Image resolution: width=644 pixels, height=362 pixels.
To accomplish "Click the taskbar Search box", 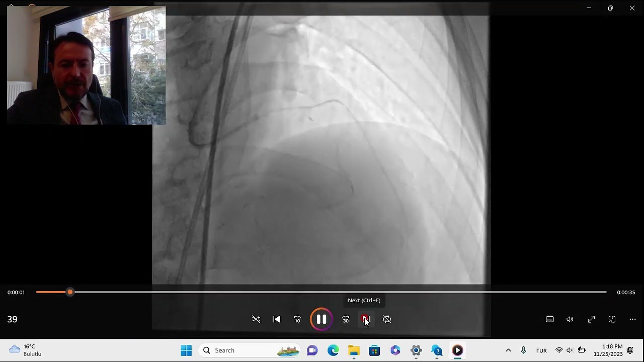I will (x=249, y=350).
